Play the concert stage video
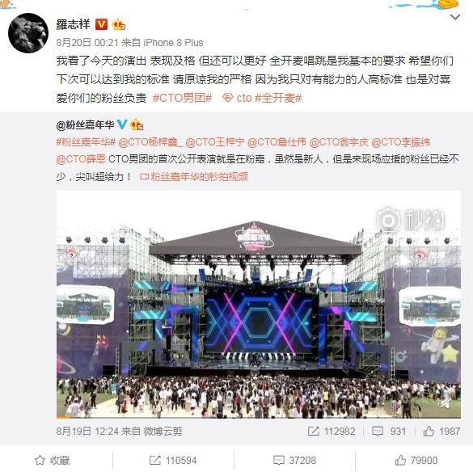 (x=259, y=305)
